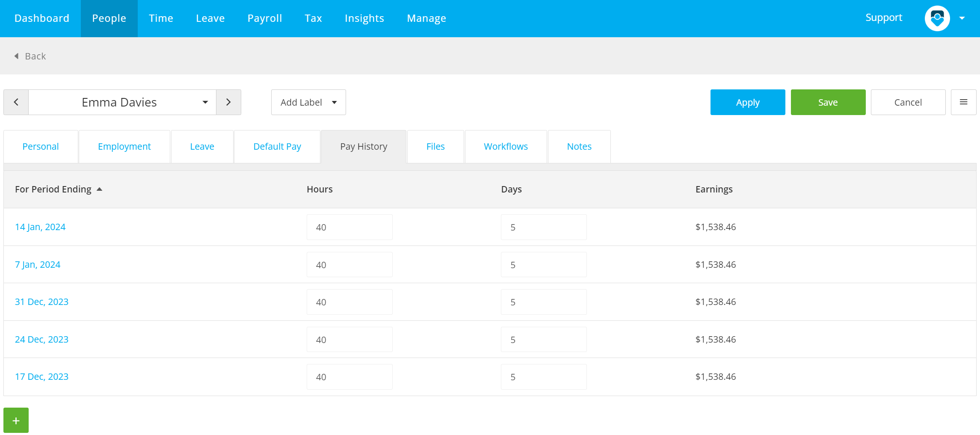Open the 17 Dec, 2023 pay period
The height and width of the screenshot is (435, 980).
pos(41,377)
